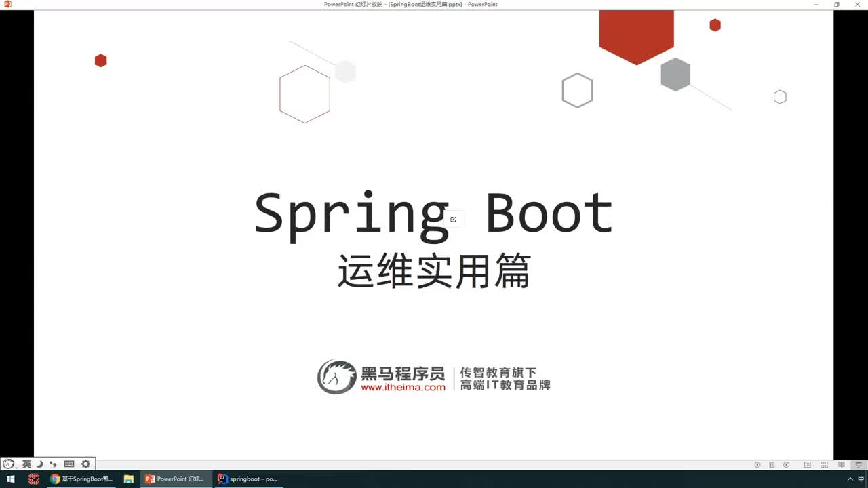868x488 pixels.
Task: Restore down the PowerPoint window
Action: coord(836,4)
